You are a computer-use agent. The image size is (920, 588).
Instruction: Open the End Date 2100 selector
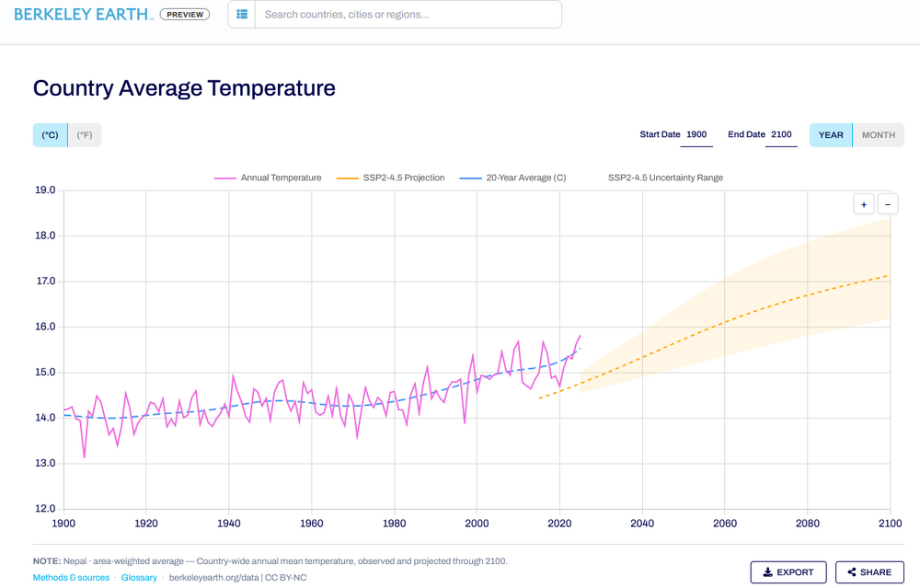[x=781, y=135]
